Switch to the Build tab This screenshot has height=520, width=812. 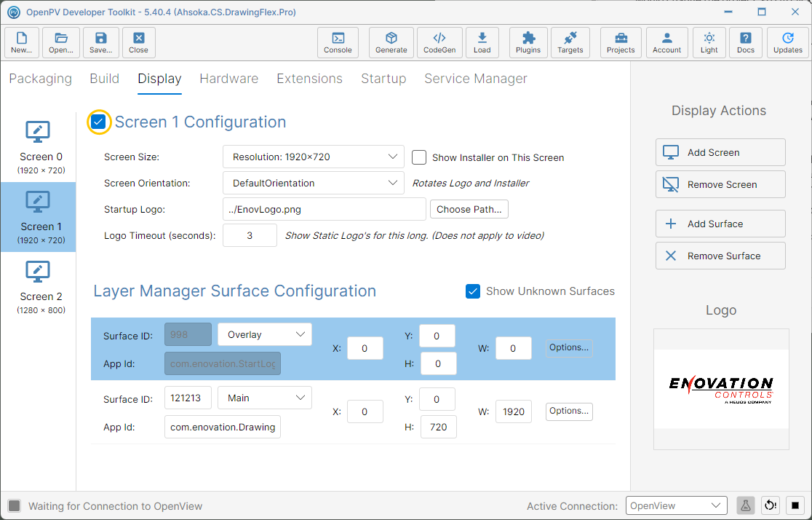(x=105, y=78)
